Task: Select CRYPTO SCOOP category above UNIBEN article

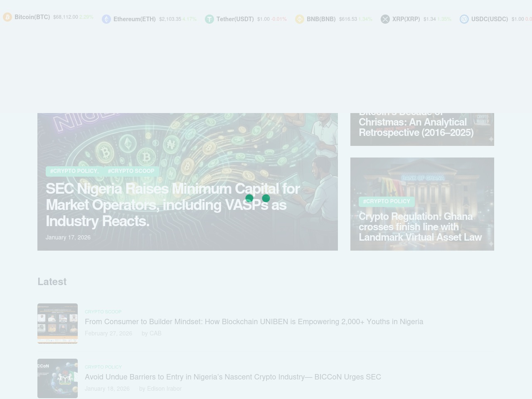Action: coord(103,312)
